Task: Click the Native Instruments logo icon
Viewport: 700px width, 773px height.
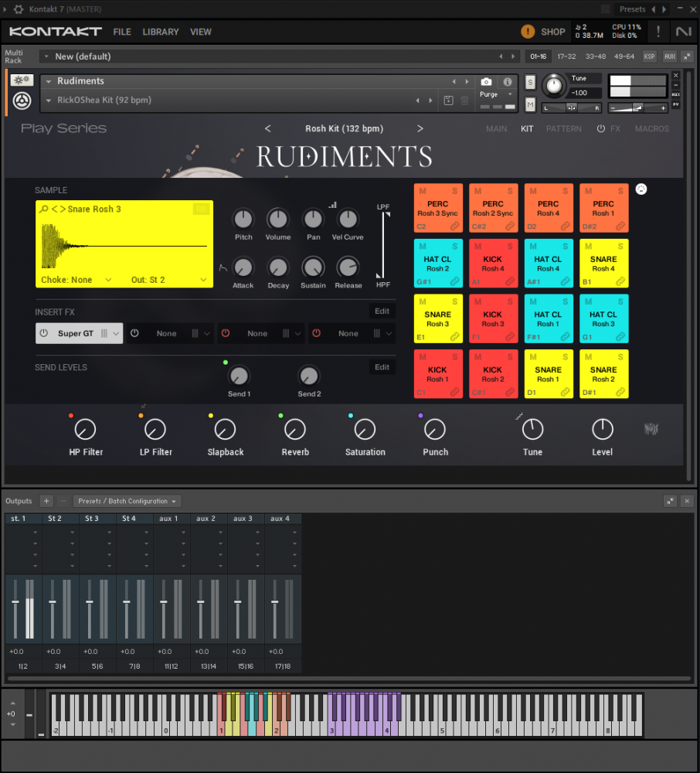Action: tap(684, 32)
